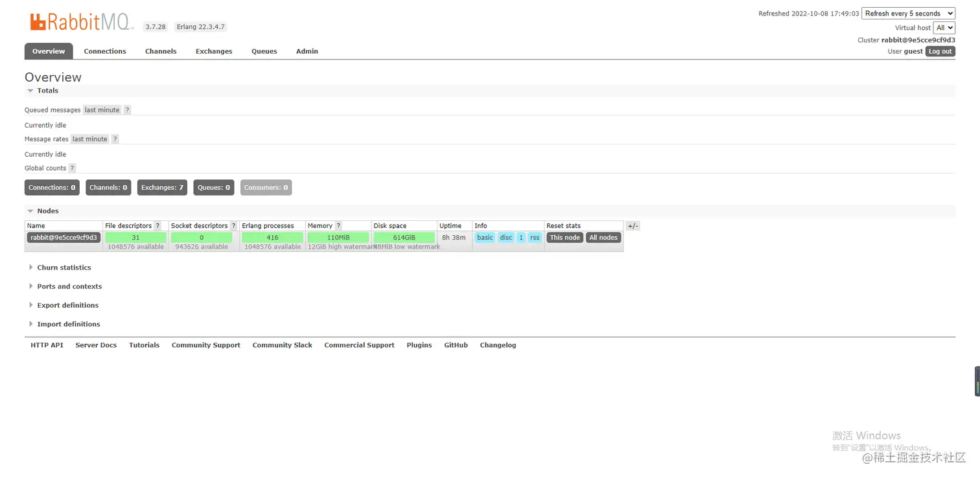Switch to the Overview tab
The image size is (980, 478).
pos(49,51)
